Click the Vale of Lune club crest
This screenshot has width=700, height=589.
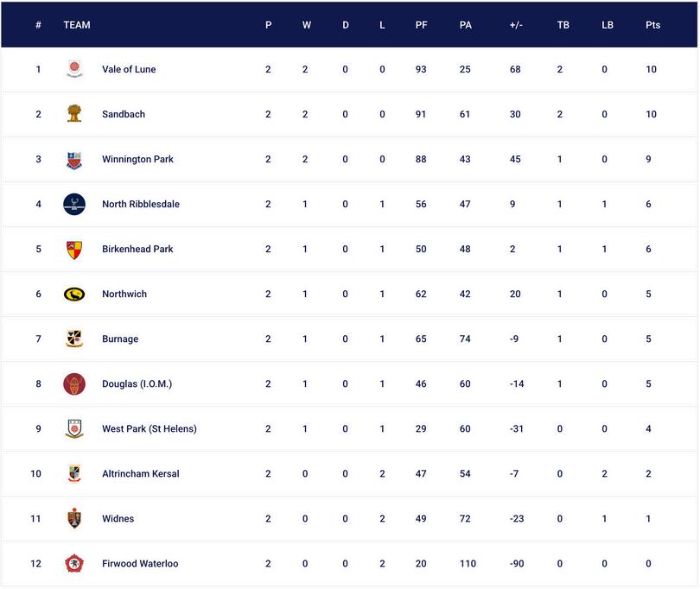74,69
